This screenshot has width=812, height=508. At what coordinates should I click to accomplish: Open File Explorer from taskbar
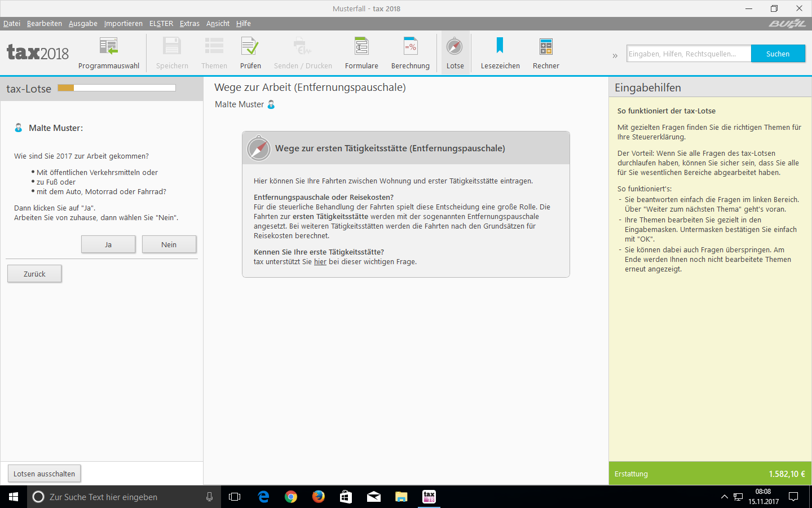coord(401,497)
